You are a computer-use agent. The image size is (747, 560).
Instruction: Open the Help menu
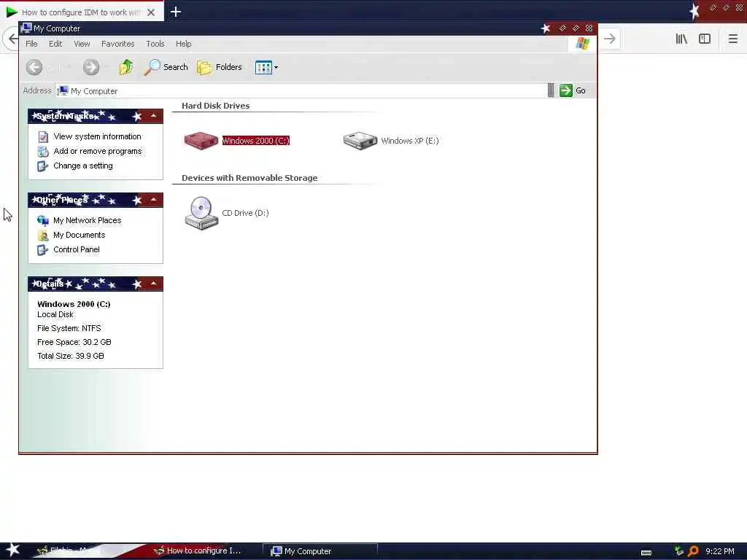183,44
